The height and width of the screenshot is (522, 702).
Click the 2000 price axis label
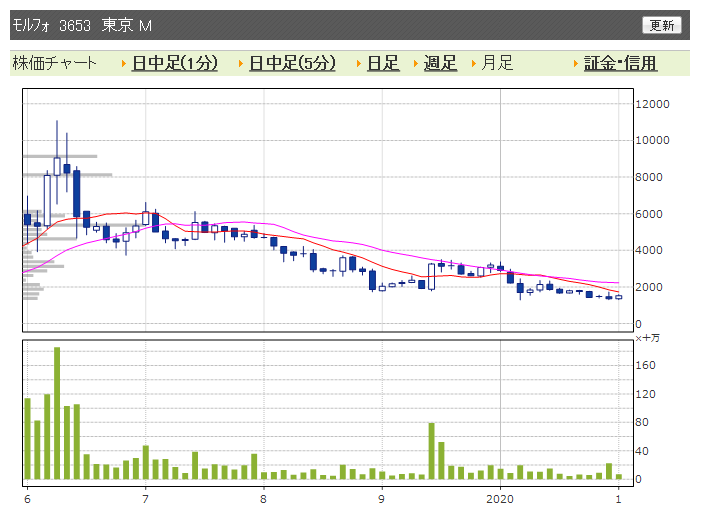point(649,287)
